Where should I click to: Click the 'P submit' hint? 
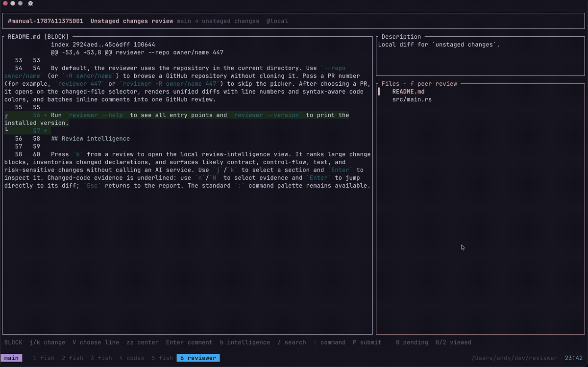pos(367,343)
